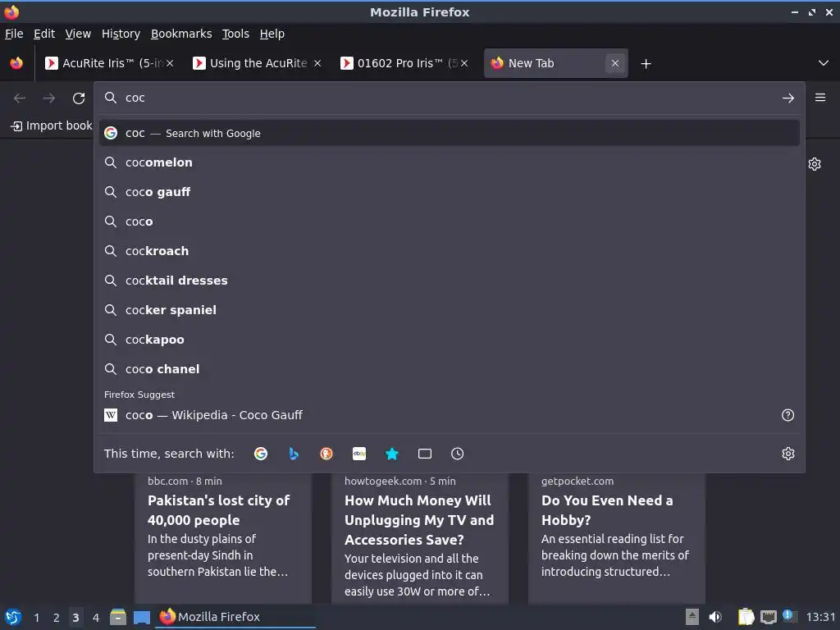Open the Firefox Suggest help icon
This screenshot has height=630, width=840.
point(788,415)
